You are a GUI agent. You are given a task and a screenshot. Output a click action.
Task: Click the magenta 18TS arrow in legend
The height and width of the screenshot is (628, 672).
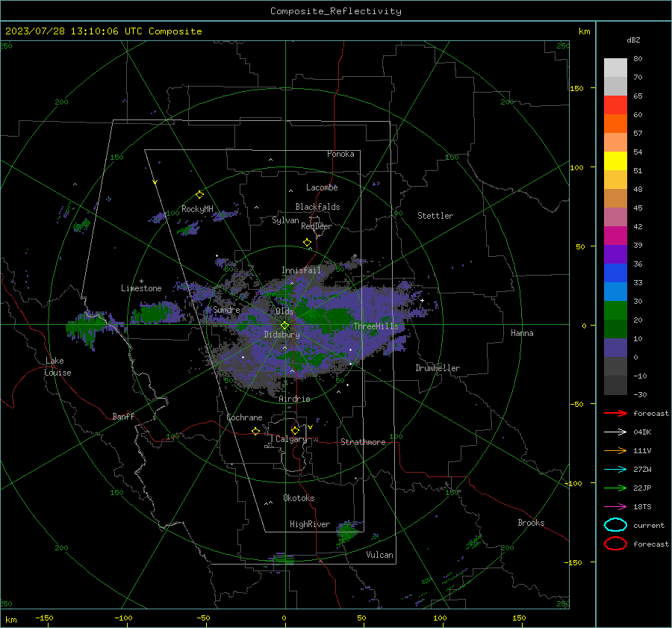click(x=615, y=507)
